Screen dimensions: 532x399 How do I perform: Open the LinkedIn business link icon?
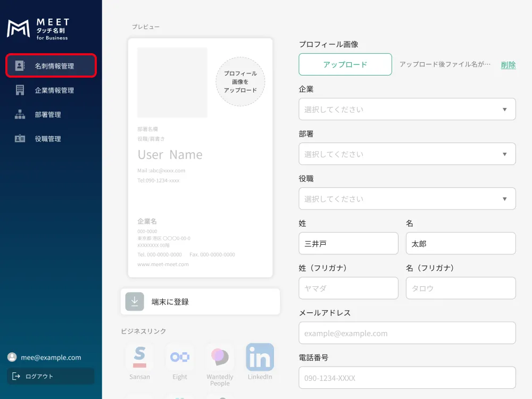pos(260,358)
